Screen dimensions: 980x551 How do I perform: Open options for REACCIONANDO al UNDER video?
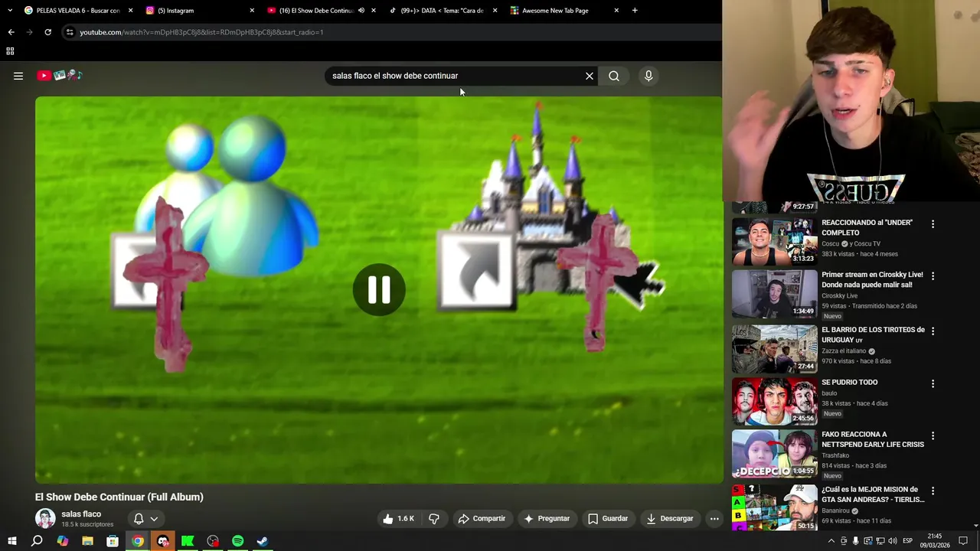933,224
